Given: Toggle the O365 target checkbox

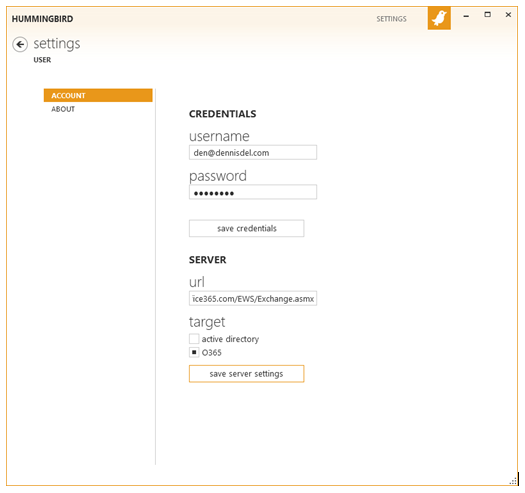Looking at the screenshot, I should [194, 352].
